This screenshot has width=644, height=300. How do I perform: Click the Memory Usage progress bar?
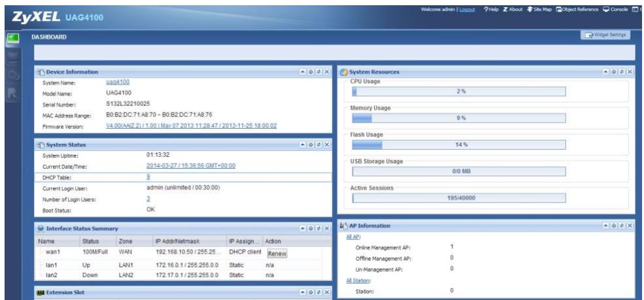click(x=459, y=118)
